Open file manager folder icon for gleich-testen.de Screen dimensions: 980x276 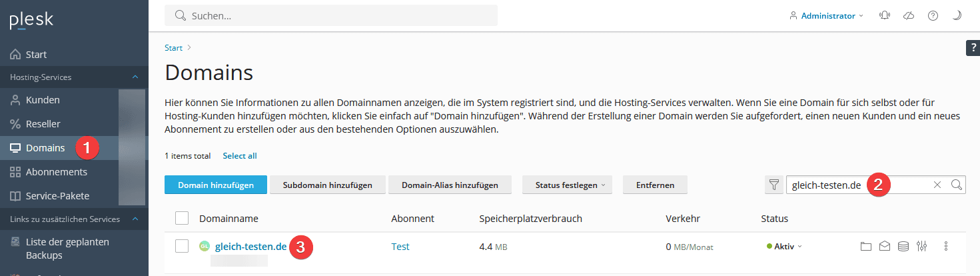pos(865,247)
